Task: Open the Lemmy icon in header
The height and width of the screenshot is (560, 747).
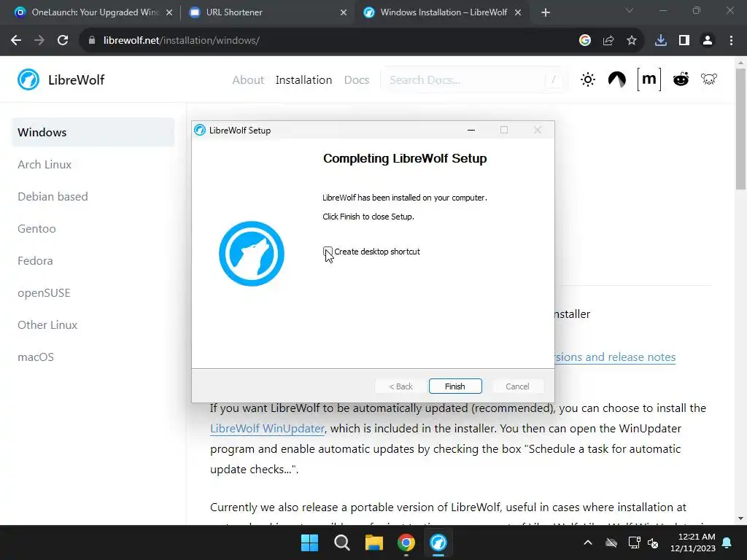Action: point(709,79)
